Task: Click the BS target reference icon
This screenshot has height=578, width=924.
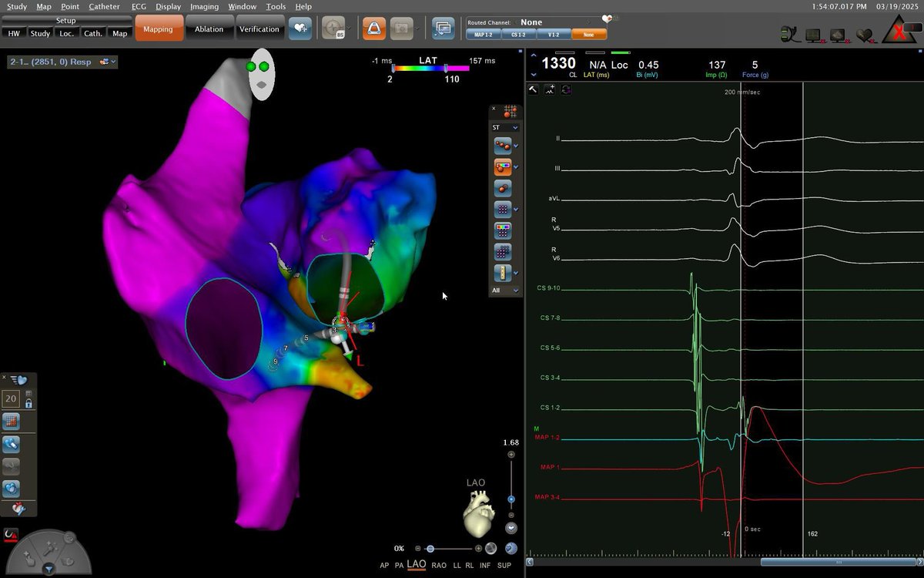Action: [x=333, y=29]
